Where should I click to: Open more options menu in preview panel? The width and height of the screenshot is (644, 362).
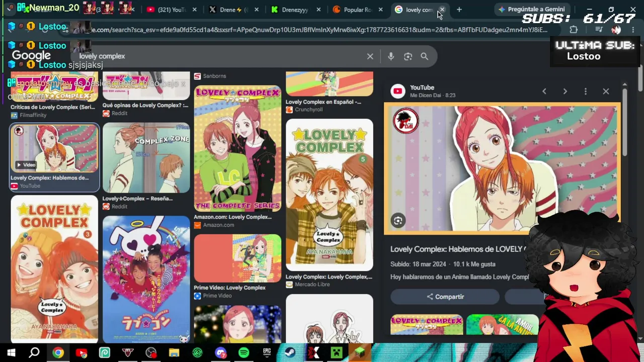click(586, 91)
